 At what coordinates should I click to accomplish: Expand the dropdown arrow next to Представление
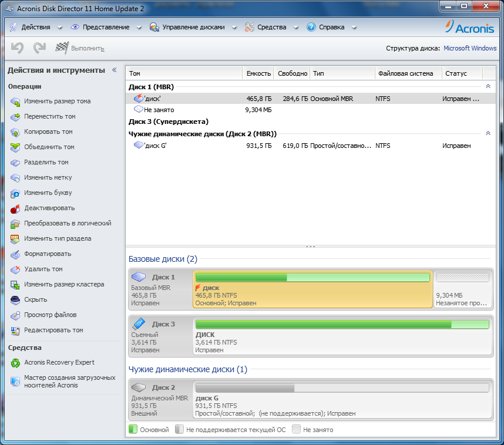point(139,28)
